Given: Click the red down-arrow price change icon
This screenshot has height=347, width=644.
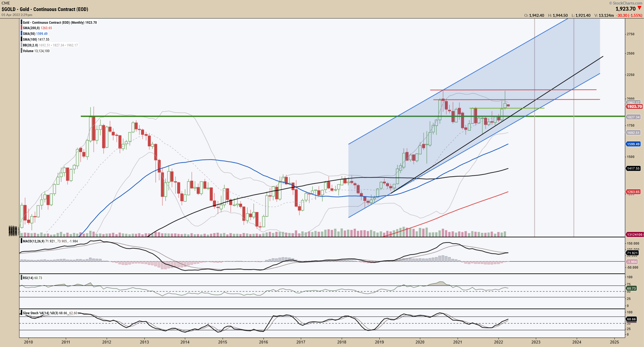Looking at the screenshot, I should pyautogui.click(x=640, y=8).
